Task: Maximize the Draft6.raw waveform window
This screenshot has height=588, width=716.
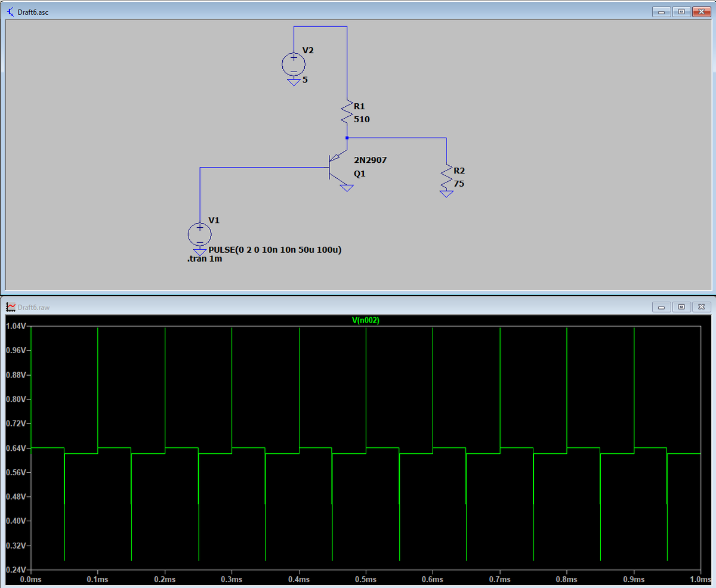Action: [682, 307]
